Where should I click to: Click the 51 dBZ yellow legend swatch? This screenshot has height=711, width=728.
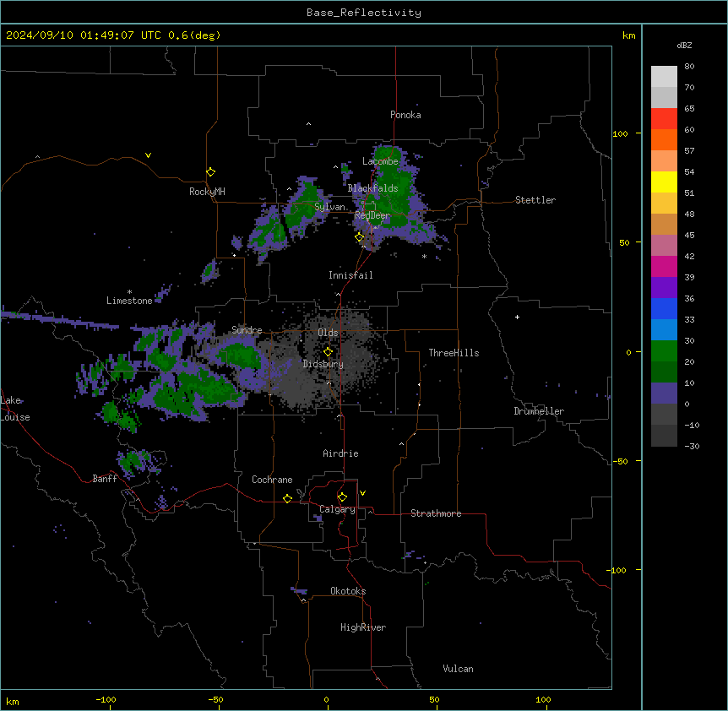664,182
